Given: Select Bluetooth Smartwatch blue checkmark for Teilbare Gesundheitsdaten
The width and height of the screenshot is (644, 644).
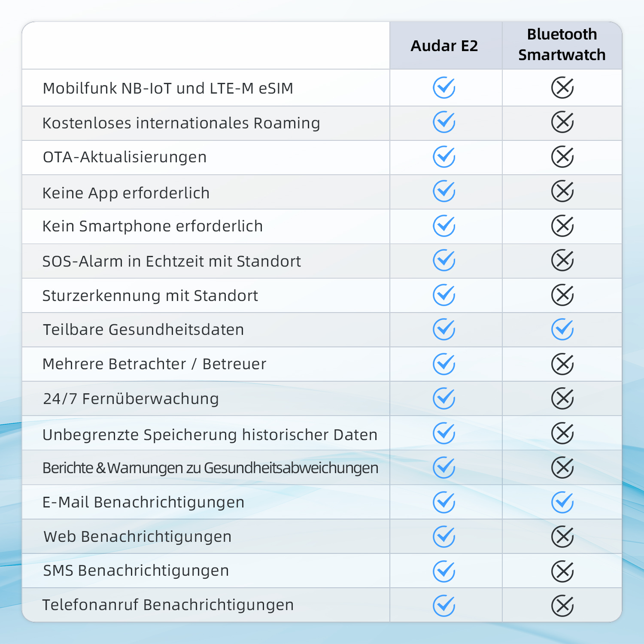Looking at the screenshot, I should 562,329.
